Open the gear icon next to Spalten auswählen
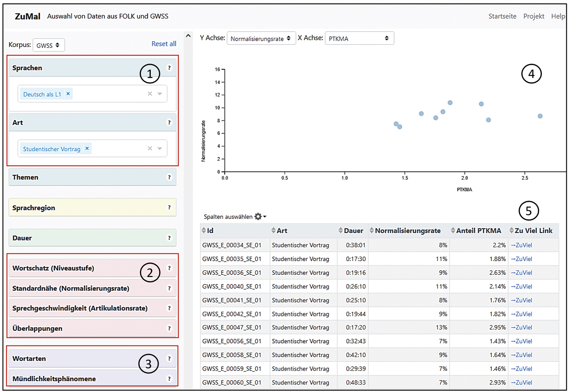The height and width of the screenshot is (392, 569). point(259,217)
